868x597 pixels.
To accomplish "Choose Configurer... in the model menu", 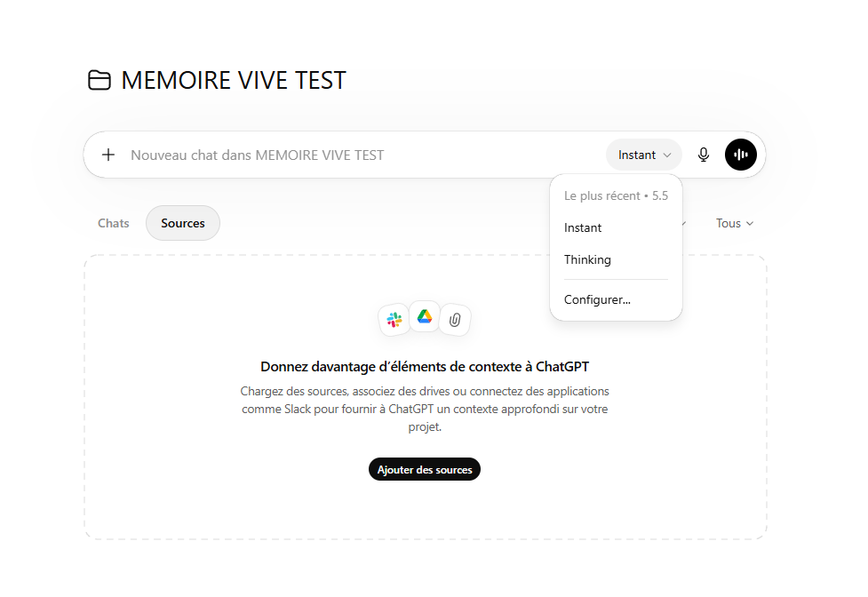I will click(616, 300).
